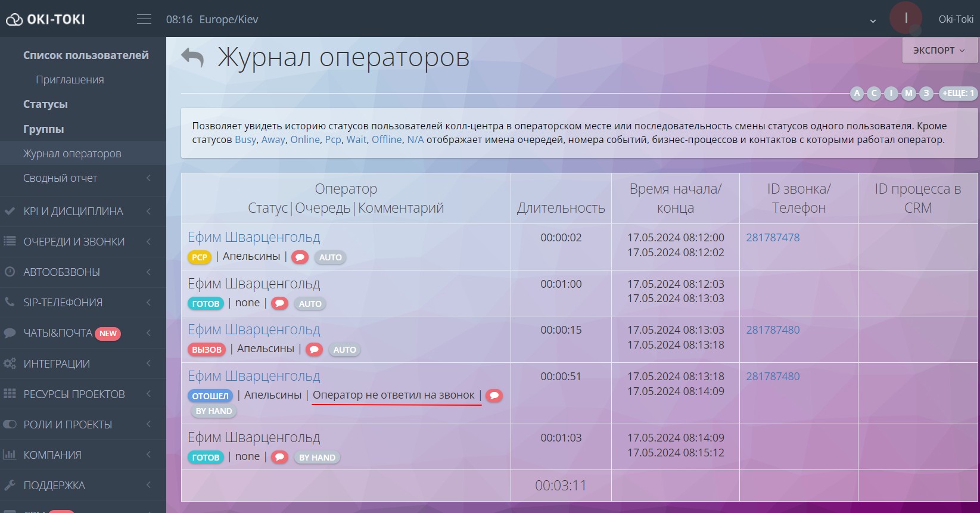Click the AUTO tag in PCP row
This screenshot has width=980, height=513.
point(330,257)
